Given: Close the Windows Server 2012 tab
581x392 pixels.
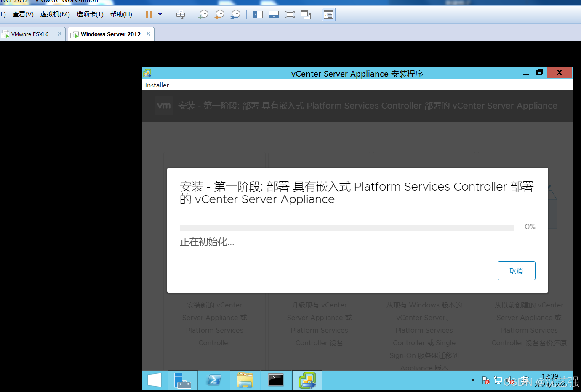Looking at the screenshot, I should click(x=148, y=34).
